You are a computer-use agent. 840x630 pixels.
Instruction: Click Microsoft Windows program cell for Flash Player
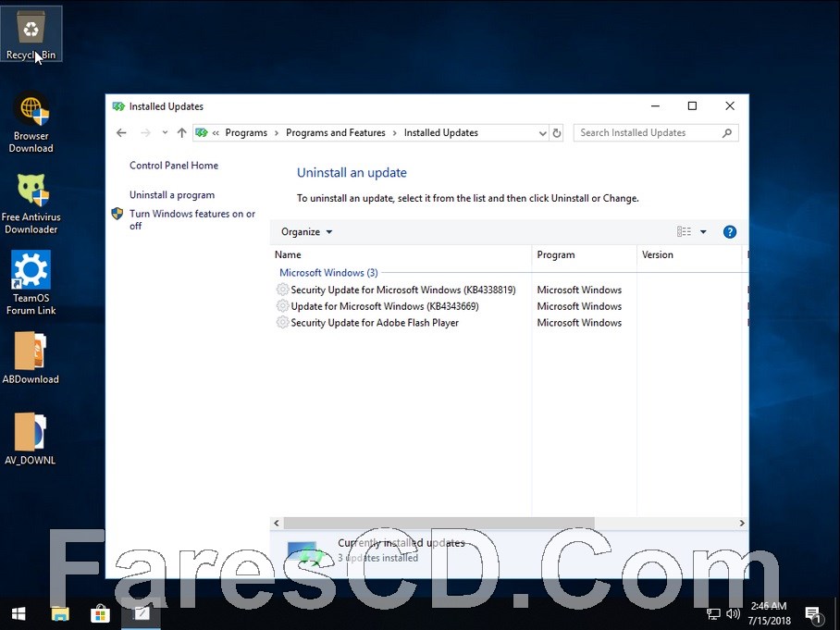(579, 323)
